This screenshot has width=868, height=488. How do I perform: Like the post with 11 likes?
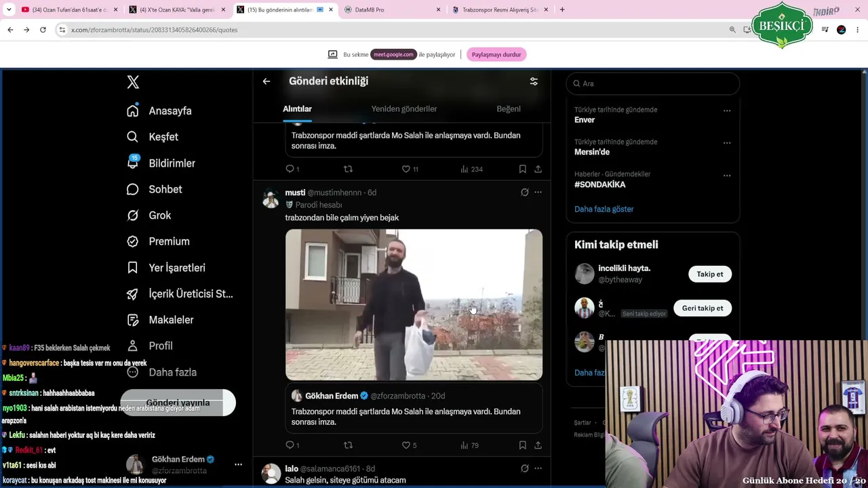[x=410, y=169]
